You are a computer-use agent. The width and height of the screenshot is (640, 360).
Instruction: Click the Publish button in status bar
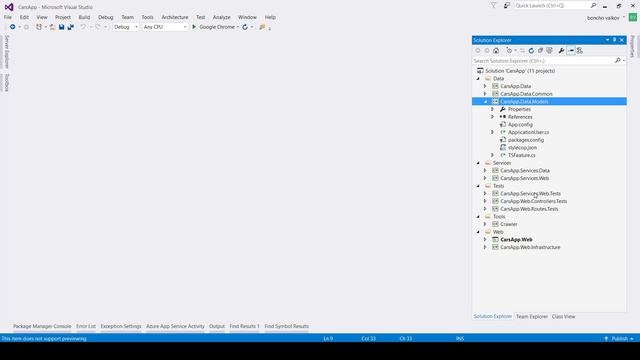(619, 338)
